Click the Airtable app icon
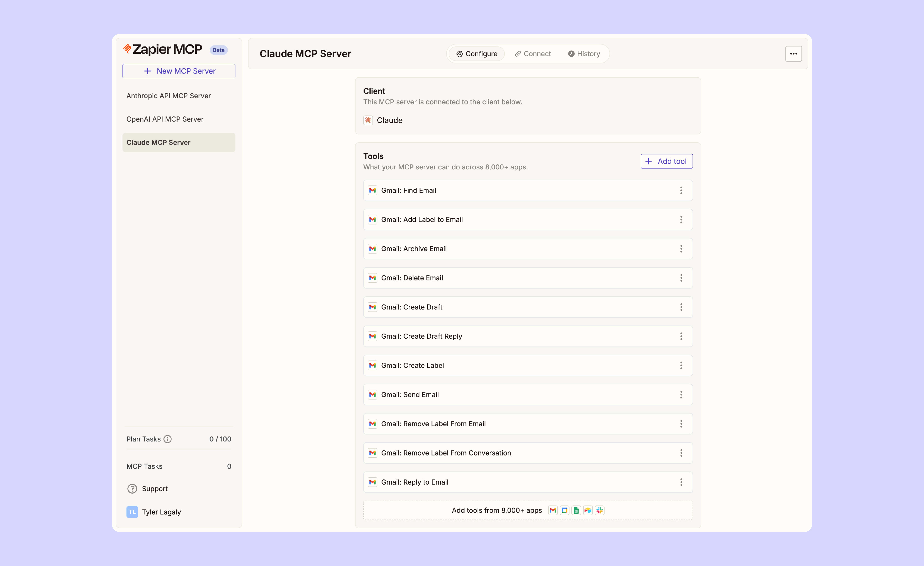 point(588,511)
